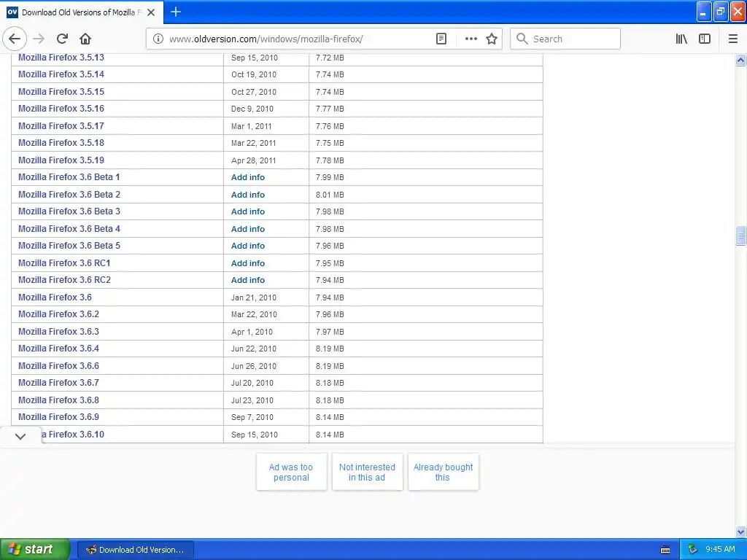Click Add info for 3.6 RC2

248,280
